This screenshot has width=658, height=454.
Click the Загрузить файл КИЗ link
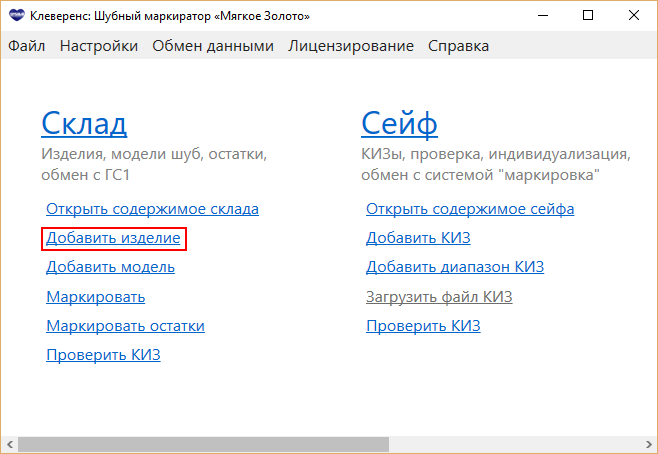click(439, 297)
